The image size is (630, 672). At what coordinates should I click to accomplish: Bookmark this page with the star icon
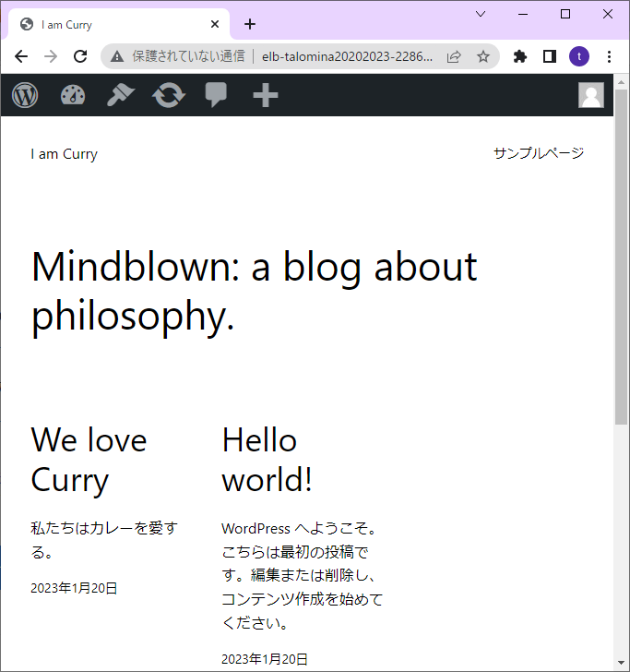coord(483,56)
